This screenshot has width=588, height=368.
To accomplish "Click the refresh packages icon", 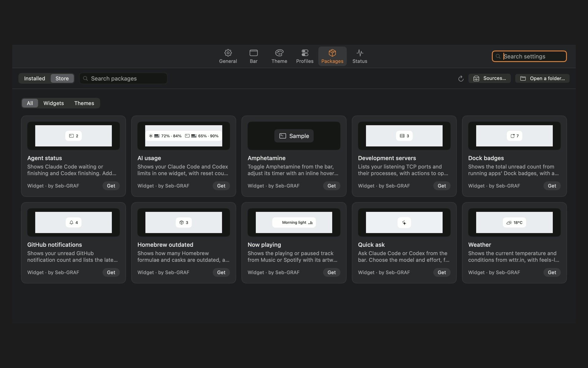I will tap(461, 79).
